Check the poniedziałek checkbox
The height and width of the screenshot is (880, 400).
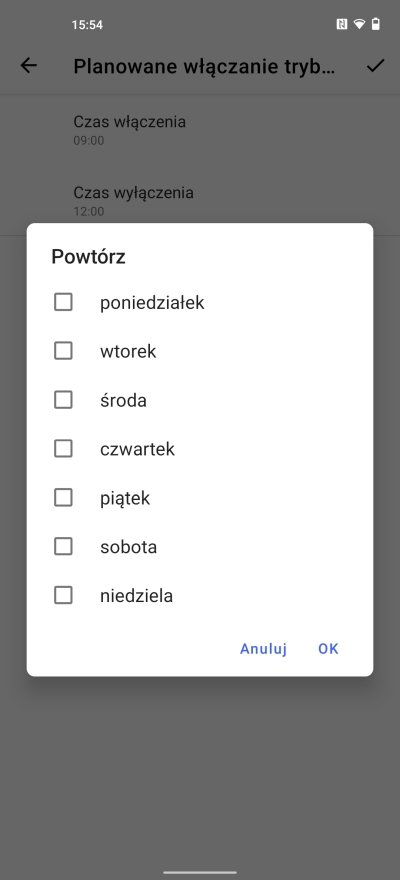[x=63, y=302]
